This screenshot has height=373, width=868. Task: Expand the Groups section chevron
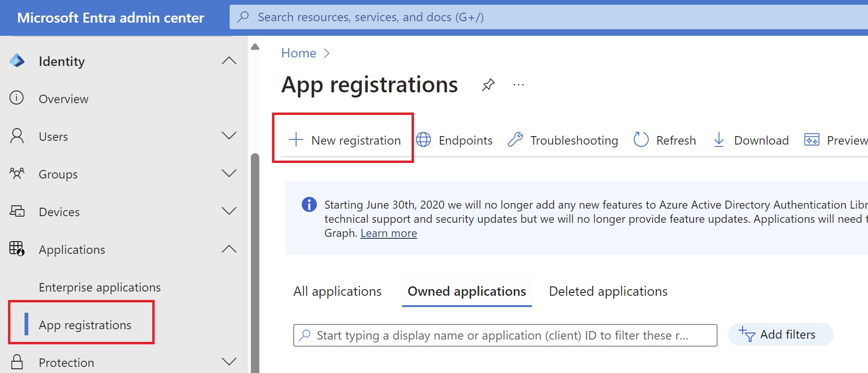pyautogui.click(x=229, y=173)
